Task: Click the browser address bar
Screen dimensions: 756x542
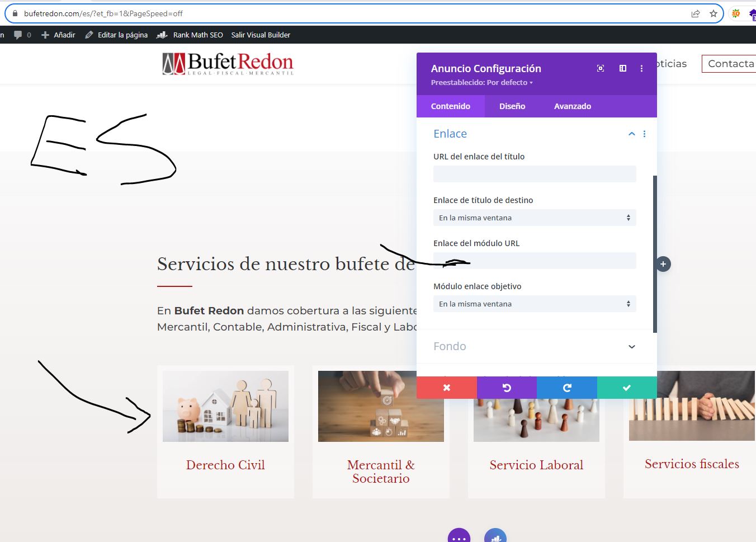Action: tap(363, 13)
